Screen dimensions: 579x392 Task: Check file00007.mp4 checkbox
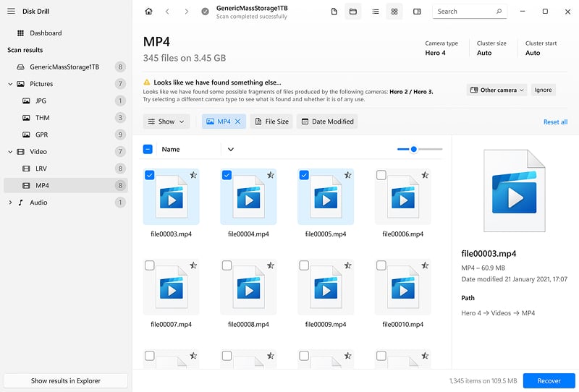coord(150,265)
